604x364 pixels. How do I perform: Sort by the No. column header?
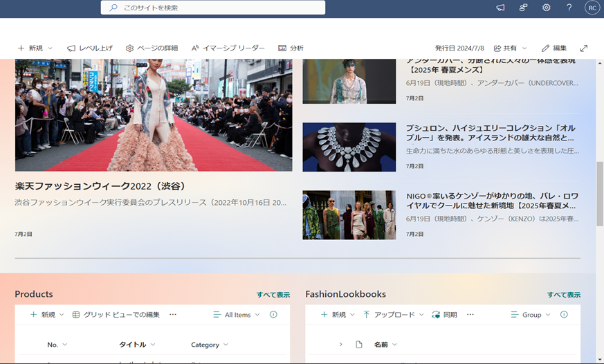[x=57, y=345]
